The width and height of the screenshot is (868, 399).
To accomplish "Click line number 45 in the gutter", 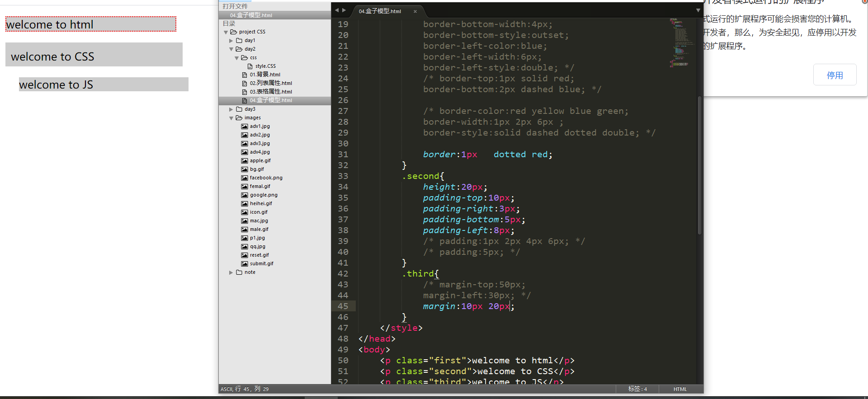I will point(343,306).
